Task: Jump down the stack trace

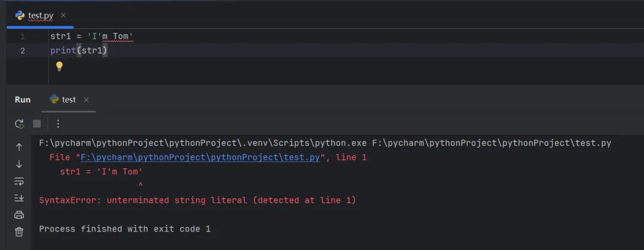Action: tap(19, 164)
